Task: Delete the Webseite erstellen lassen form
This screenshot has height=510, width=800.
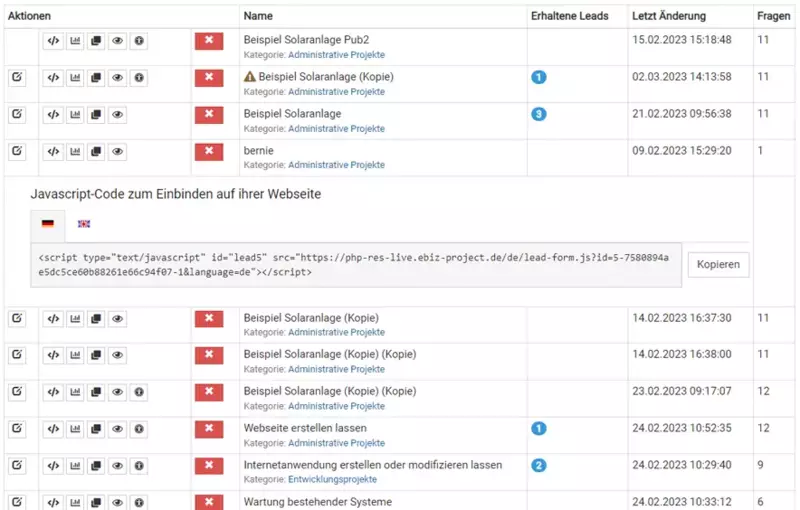Action: [209, 429]
